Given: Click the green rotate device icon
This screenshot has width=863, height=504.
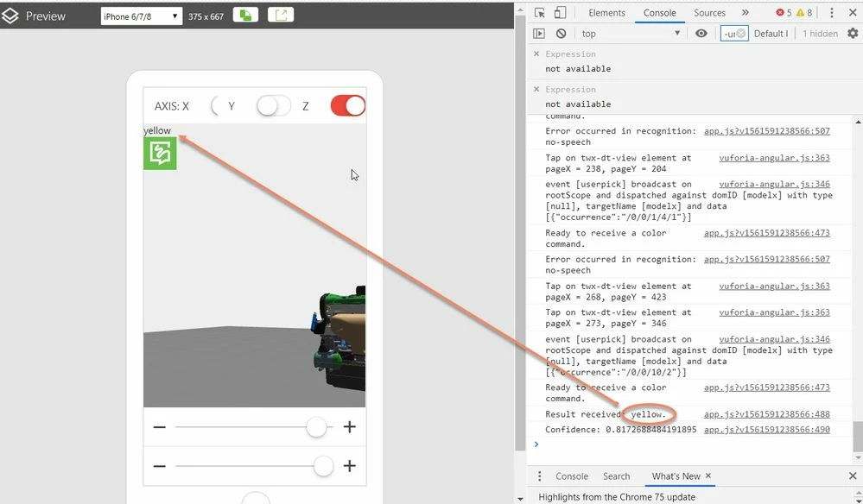Looking at the screenshot, I should [245, 16].
